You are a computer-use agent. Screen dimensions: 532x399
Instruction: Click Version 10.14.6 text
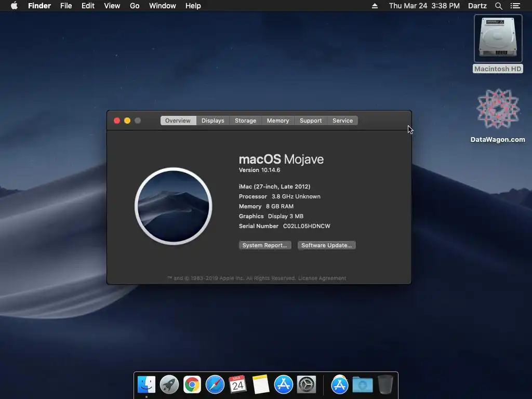click(x=260, y=170)
